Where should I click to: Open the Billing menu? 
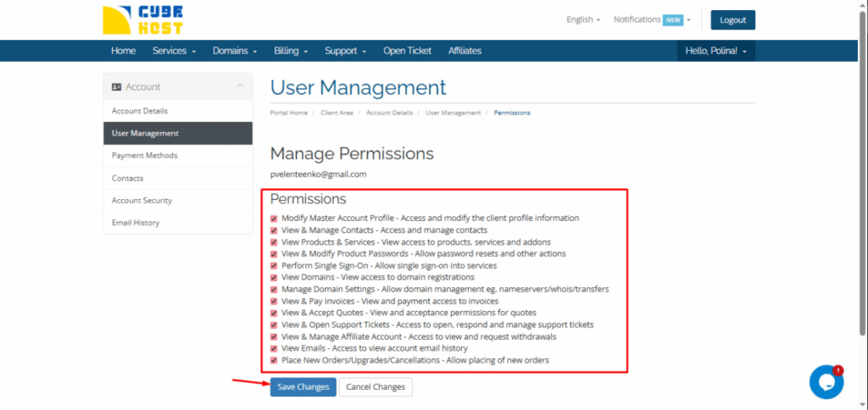click(x=291, y=51)
